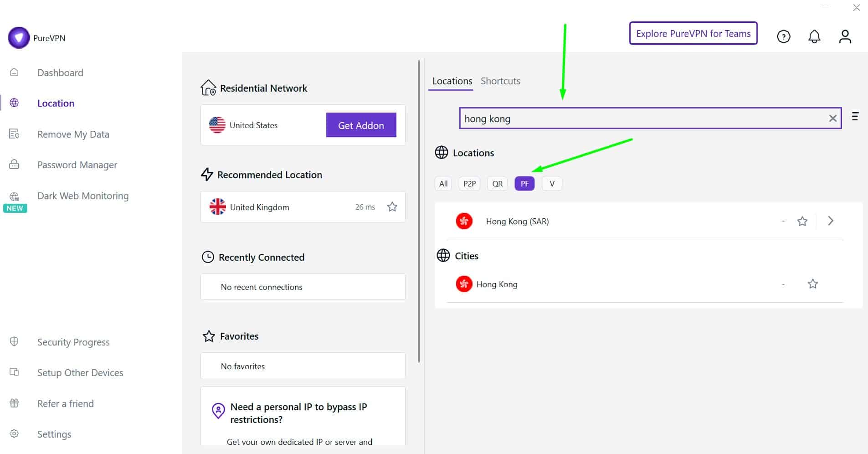Connect to Hong Kong city entry
Image resolution: width=868 pixels, height=454 pixels.
(497, 284)
